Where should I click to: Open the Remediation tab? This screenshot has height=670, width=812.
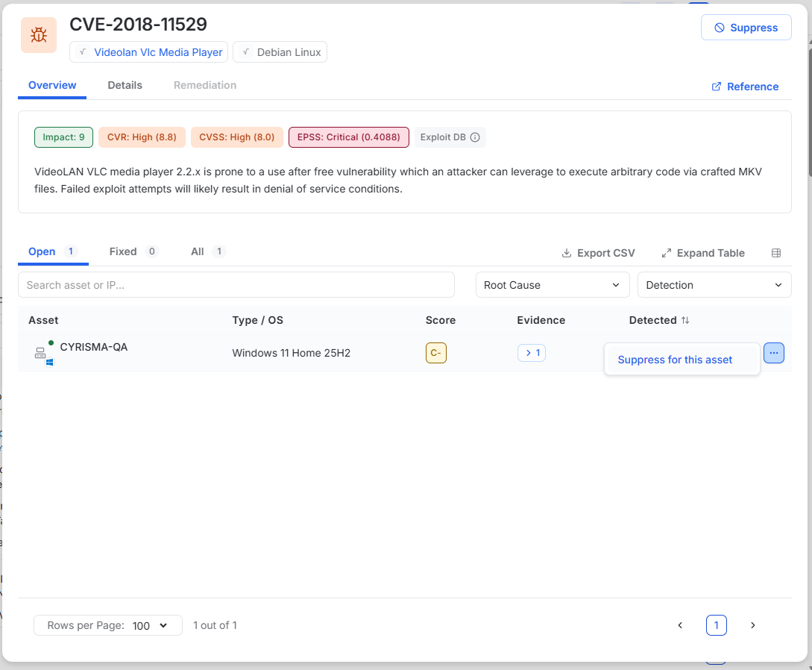(x=205, y=86)
